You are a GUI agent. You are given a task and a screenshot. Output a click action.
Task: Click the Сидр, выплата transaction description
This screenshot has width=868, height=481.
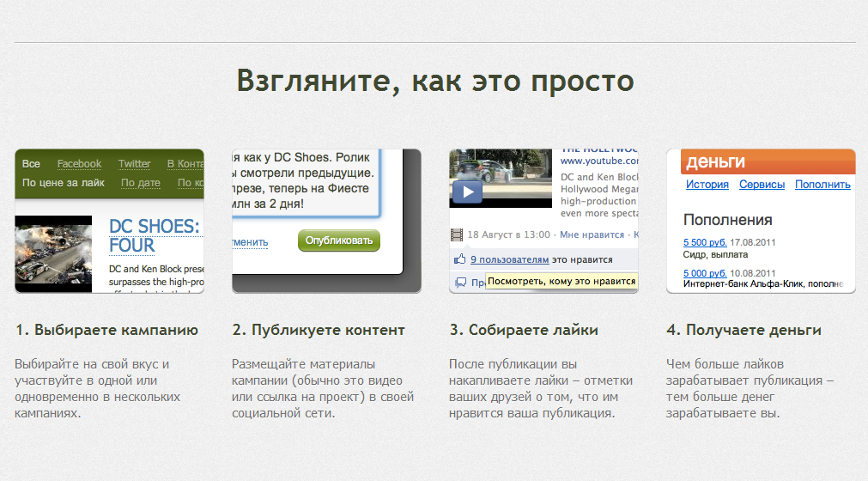(x=715, y=254)
